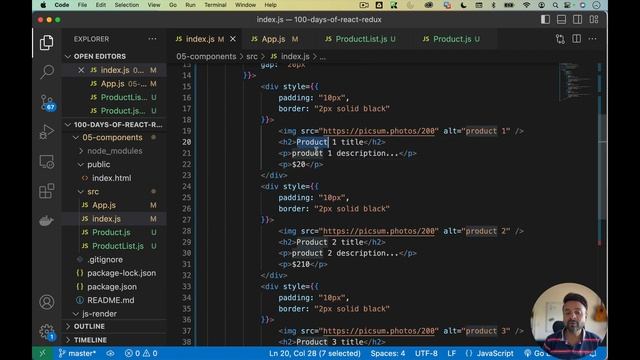This screenshot has width=640, height=360.
Task: Toggle the primary side bar layout icon
Action: pyautogui.click(x=545, y=20)
